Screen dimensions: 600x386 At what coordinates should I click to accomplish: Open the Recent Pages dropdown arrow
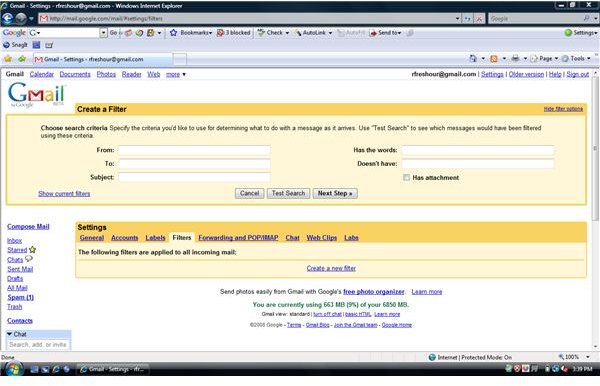[31, 18]
